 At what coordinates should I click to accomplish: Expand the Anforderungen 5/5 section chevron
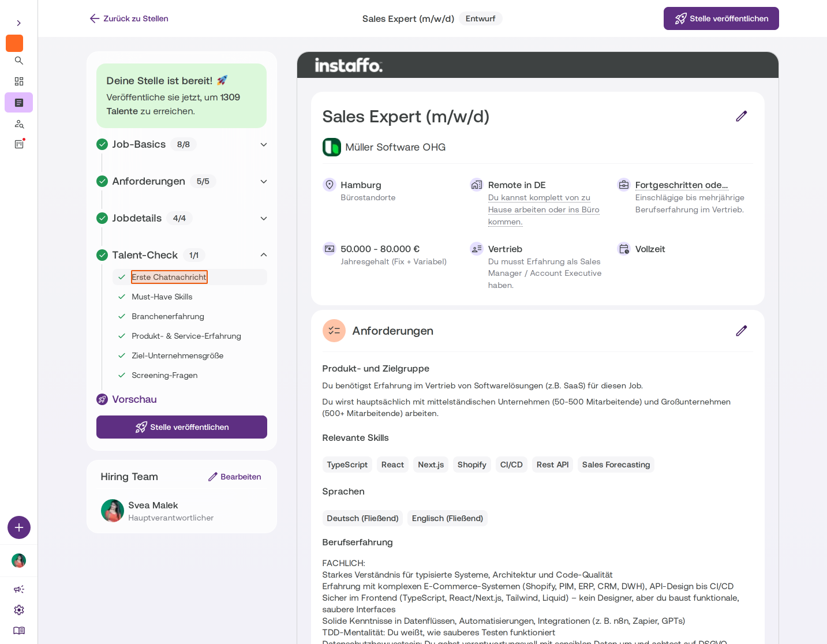click(x=264, y=181)
